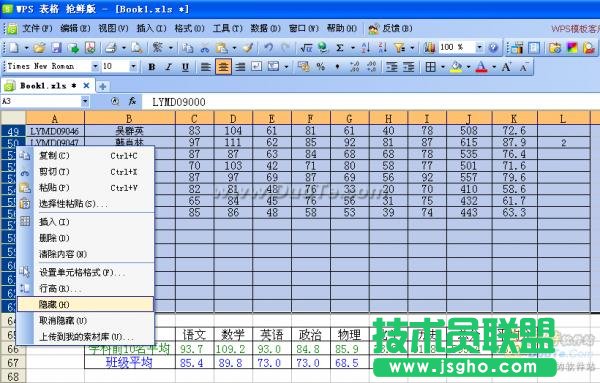Open the font name dropdown
The image size is (600, 383).
[95, 67]
